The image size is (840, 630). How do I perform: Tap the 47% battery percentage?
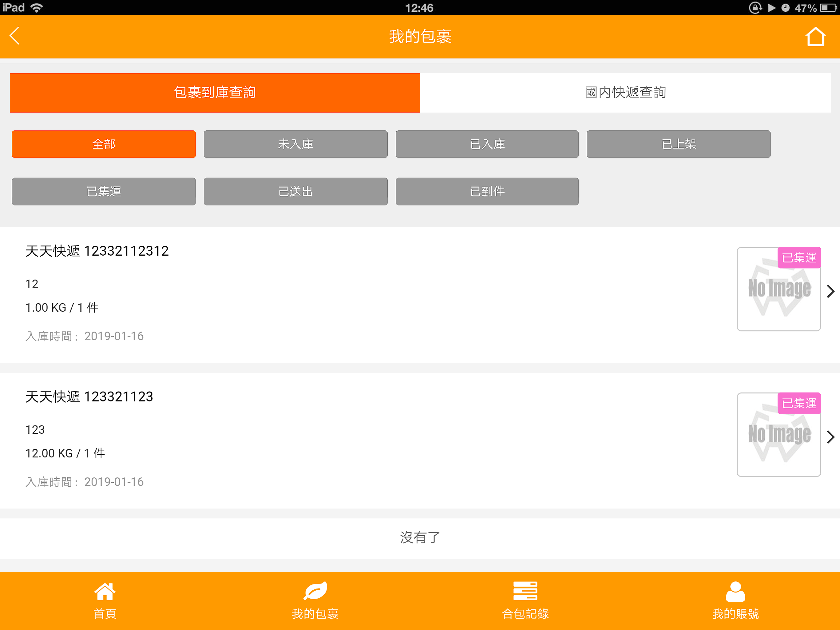coord(806,8)
